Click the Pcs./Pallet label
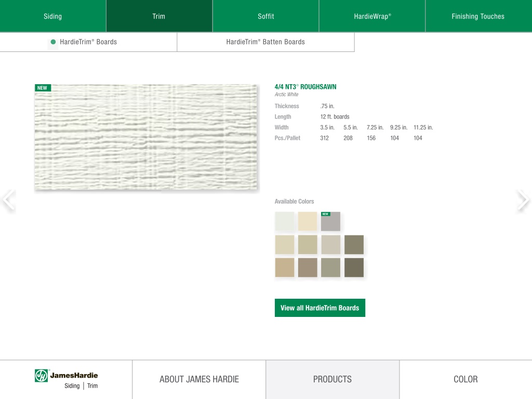The height and width of the screenshot is (399, 532). (x=287, y=138)
